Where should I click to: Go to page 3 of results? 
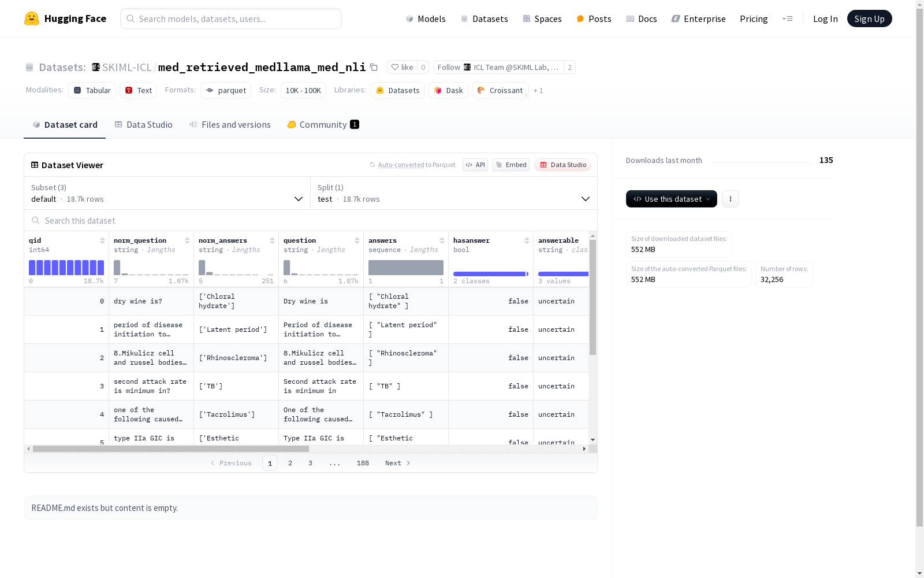tap(310, 463)
